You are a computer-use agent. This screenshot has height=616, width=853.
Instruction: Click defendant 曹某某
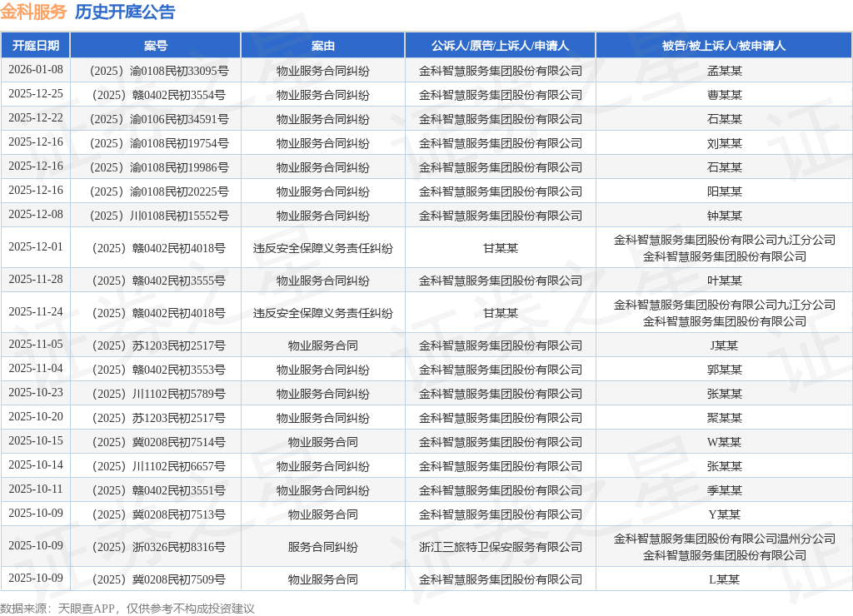click(x=724, y=95)
